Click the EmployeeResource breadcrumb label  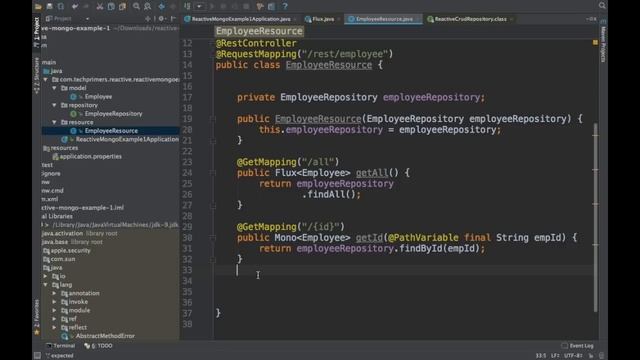pyautogui.click(x=259, y=31)
